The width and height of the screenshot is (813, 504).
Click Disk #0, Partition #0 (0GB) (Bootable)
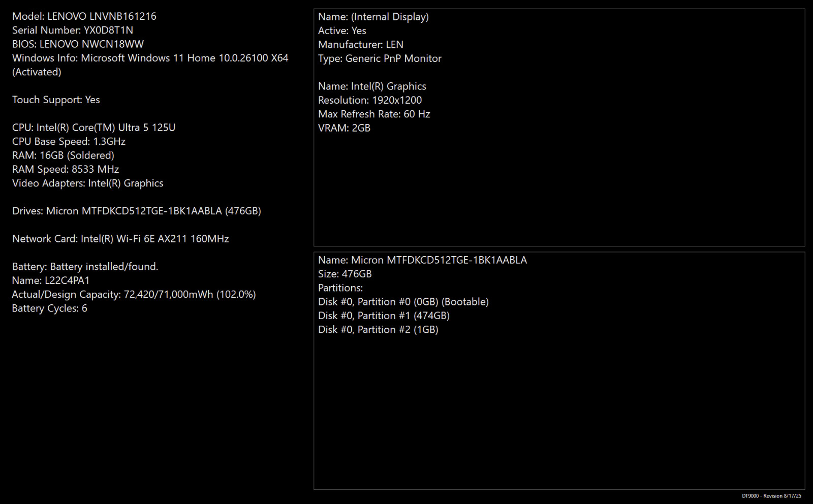pyautogui.click(x=403, y=302)
